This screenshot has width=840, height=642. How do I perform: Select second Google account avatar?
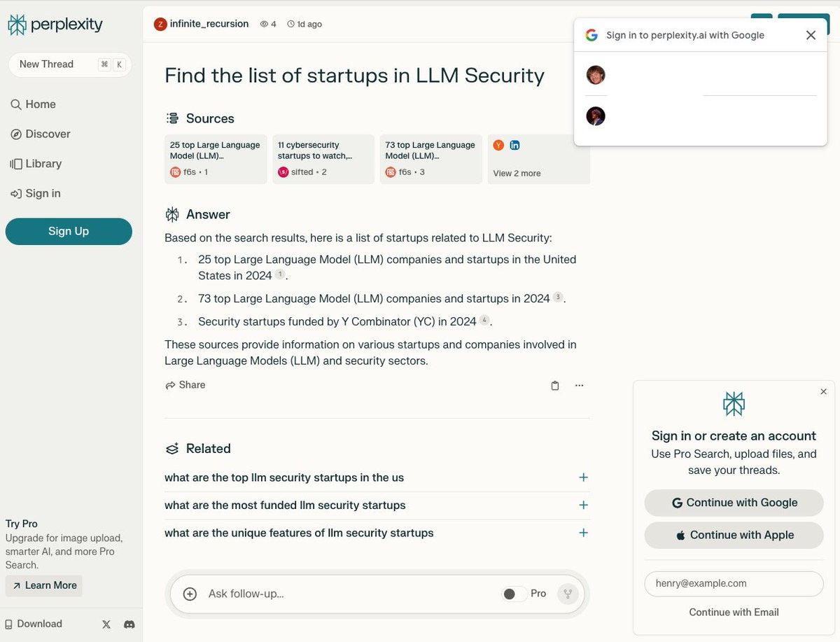[x=596, y=116]
